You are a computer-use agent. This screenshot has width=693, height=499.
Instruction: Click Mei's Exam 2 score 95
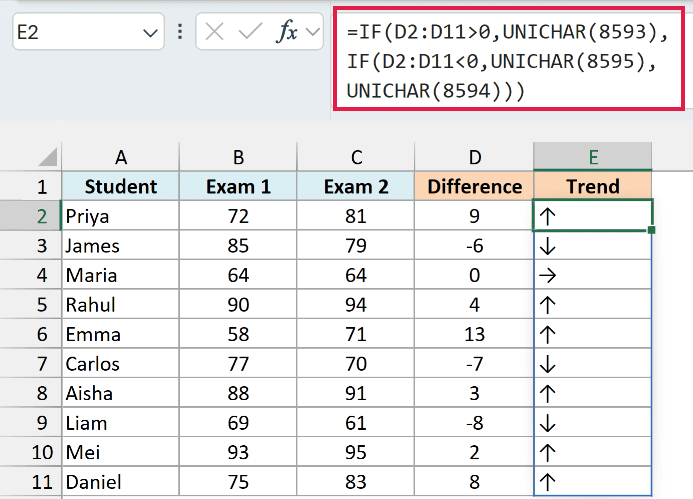[x=356, y=452]
